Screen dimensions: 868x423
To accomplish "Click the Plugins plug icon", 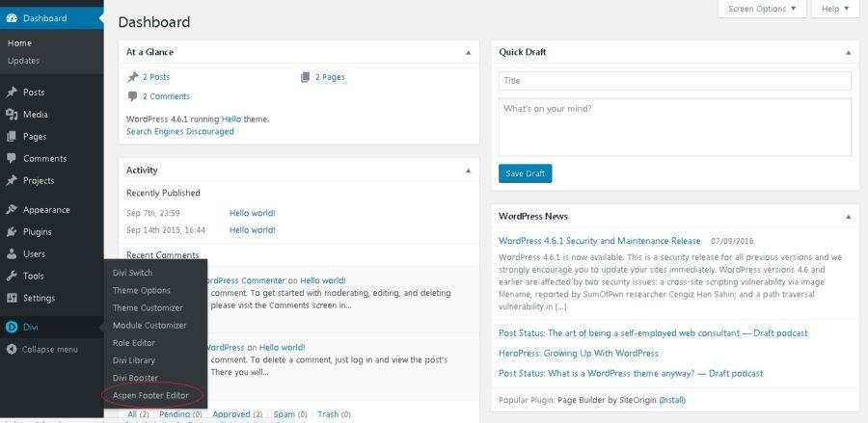I will pyautogui.click(x=12, y=232).
